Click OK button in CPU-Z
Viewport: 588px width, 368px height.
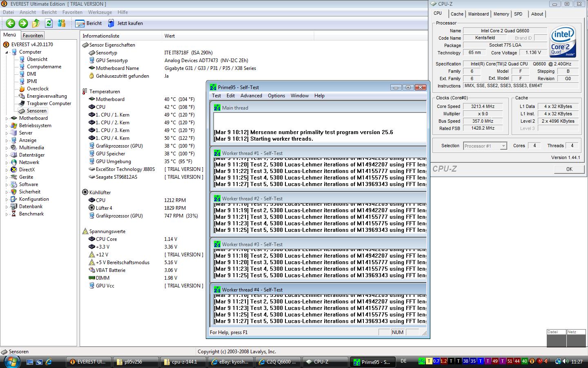click(569, 169)
